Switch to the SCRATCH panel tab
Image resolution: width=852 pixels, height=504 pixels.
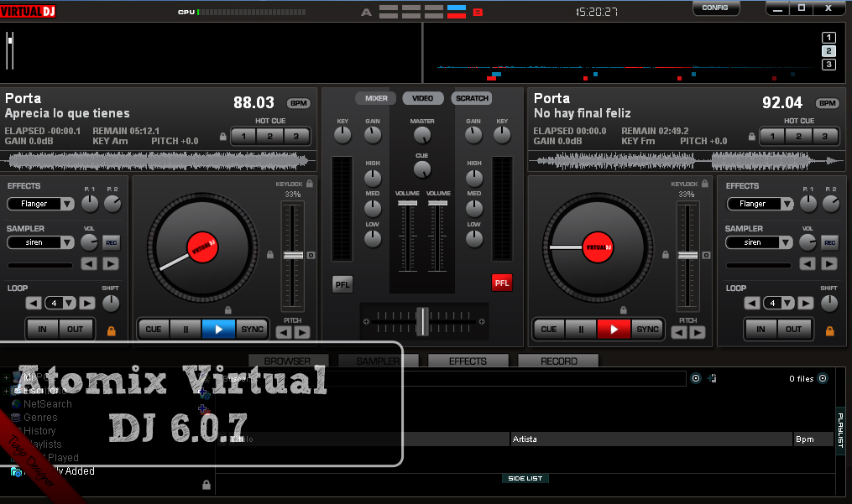pyautogui.click(x=472, y=98)
